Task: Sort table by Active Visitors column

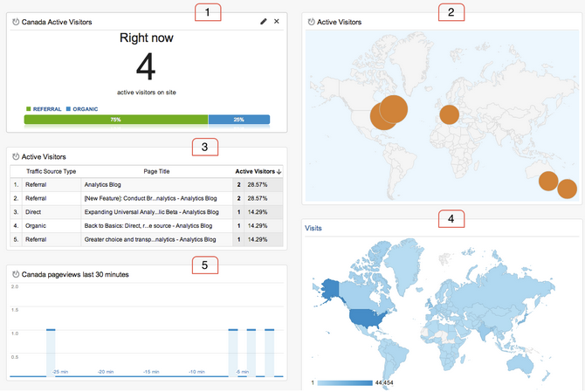Action: pyautogui.click(x=257, y=172)
